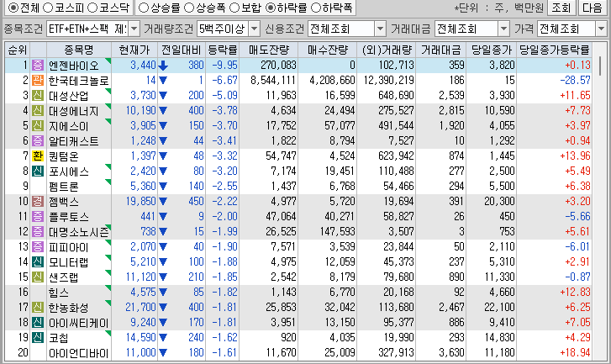Select the 상승폭 radio button

tap(188, 8)
